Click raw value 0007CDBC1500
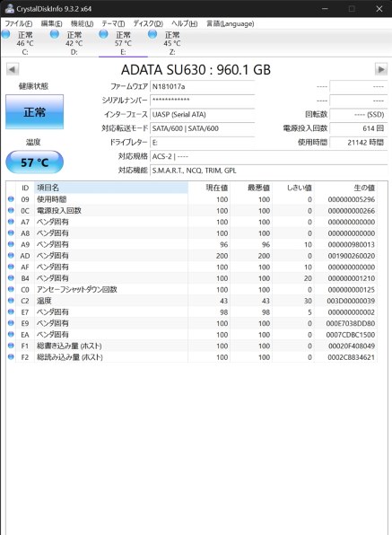 tap(351, 334)
